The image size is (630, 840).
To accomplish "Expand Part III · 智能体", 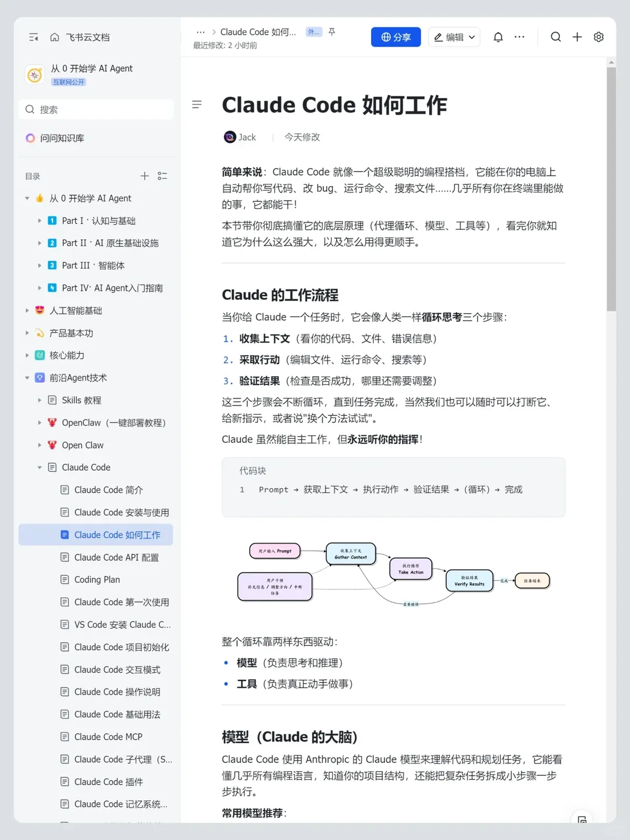I will [40, 265].
